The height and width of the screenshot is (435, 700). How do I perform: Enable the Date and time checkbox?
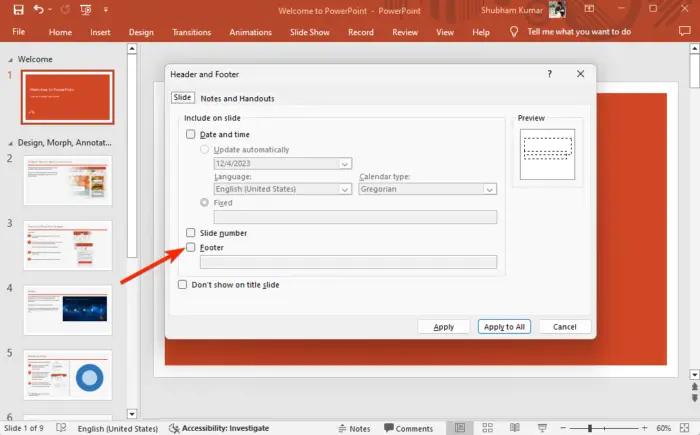(191, 134)
